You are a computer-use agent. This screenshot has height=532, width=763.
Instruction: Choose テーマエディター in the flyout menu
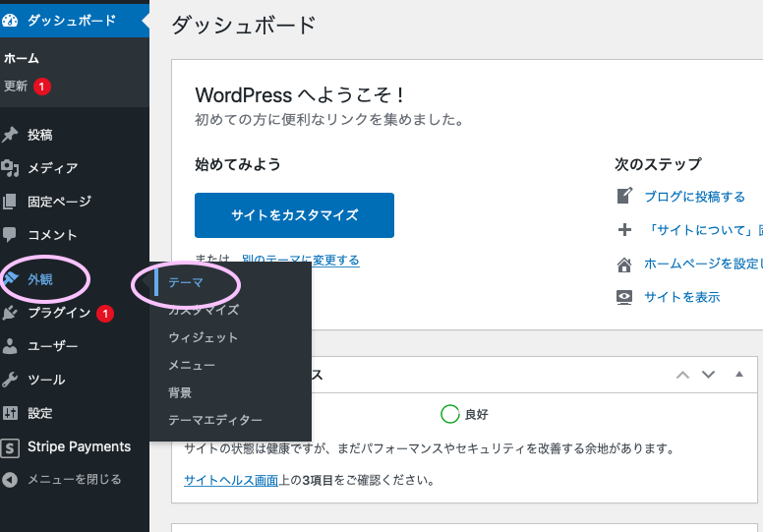(x=215, y=420)
